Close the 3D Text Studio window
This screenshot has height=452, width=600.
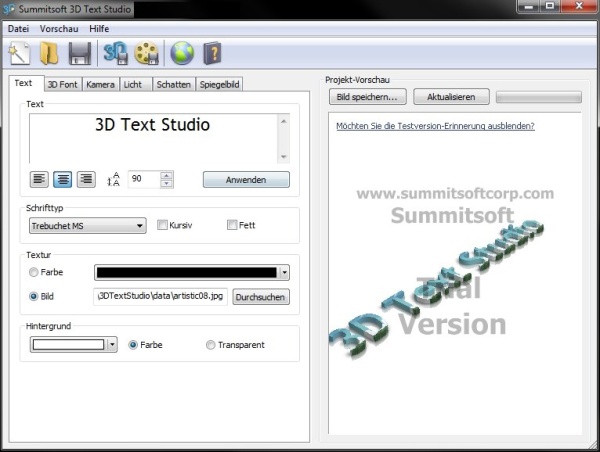579,7
